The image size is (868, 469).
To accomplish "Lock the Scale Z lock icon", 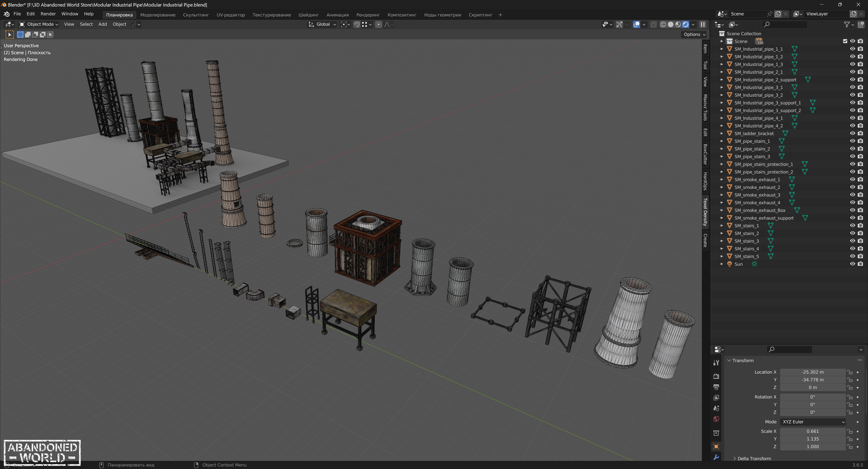I will [850, 447].
